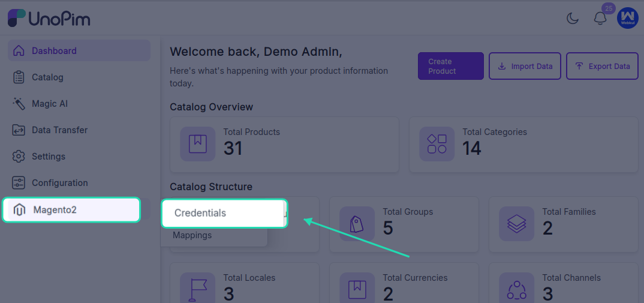This screenshot has height=303, width=644.
Task: Click the Dashboard home icon
Action: [x=19, y=51]
